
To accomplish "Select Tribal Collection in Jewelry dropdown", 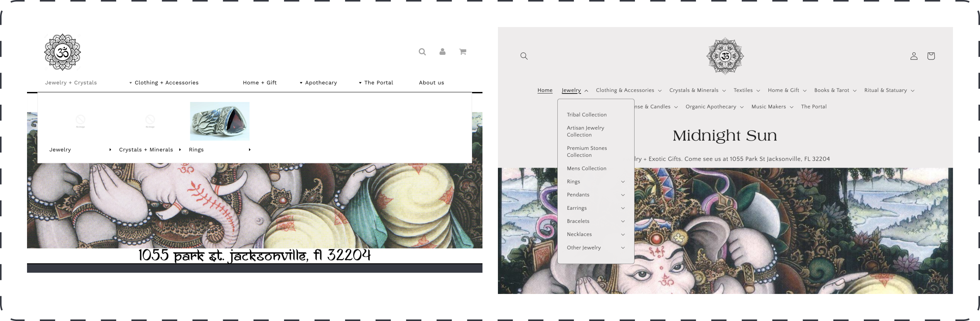I will pyautogui.click(x=587, y=115).
